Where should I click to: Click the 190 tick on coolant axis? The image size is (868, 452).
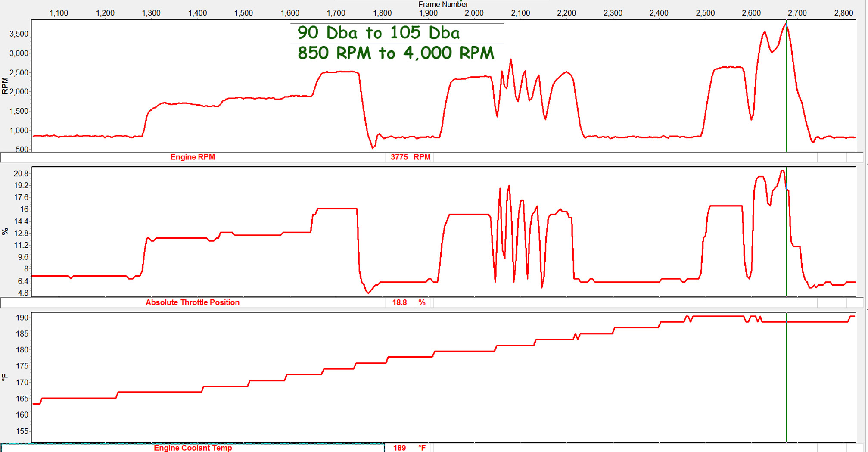tap(22, 318)
